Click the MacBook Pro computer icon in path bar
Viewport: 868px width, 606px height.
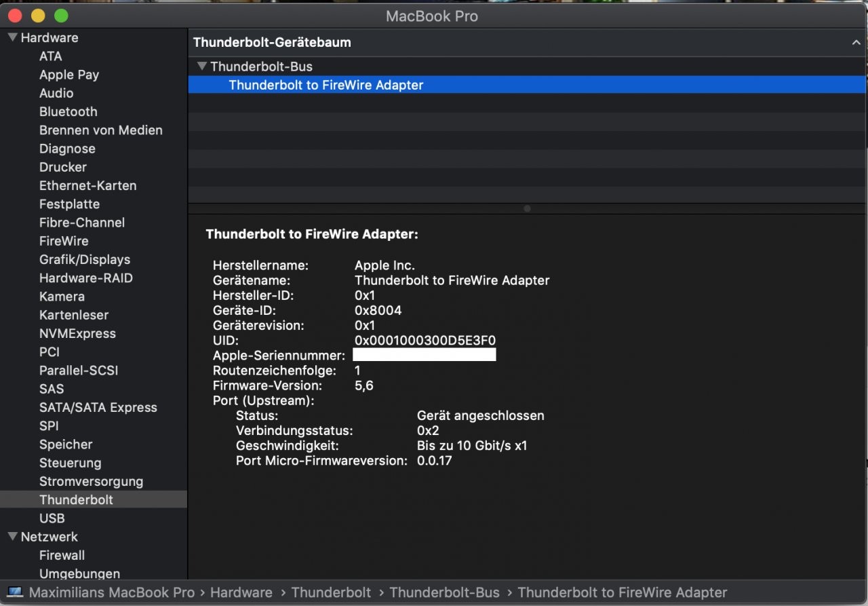tap(15, 592)
